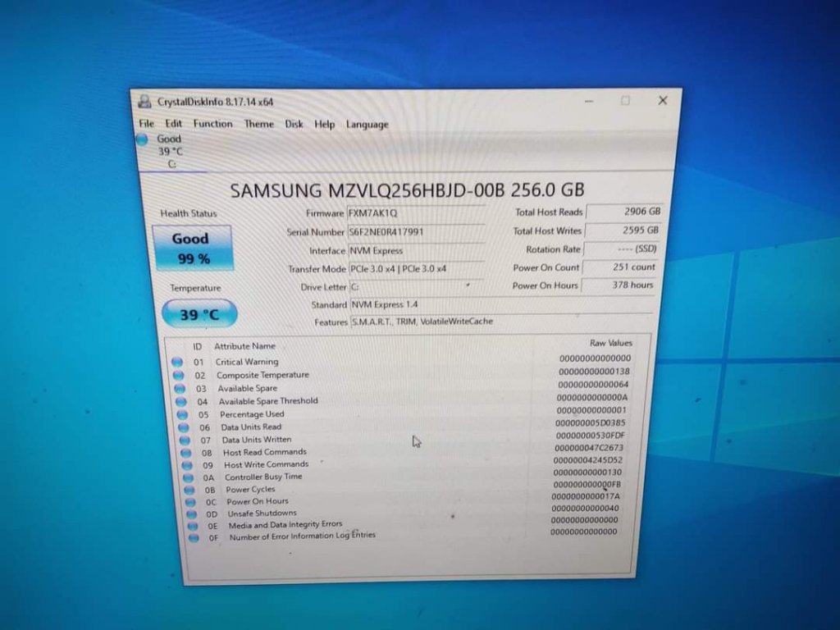Click the status icon for Host Write Commands
840x630 pixels.
187,466
